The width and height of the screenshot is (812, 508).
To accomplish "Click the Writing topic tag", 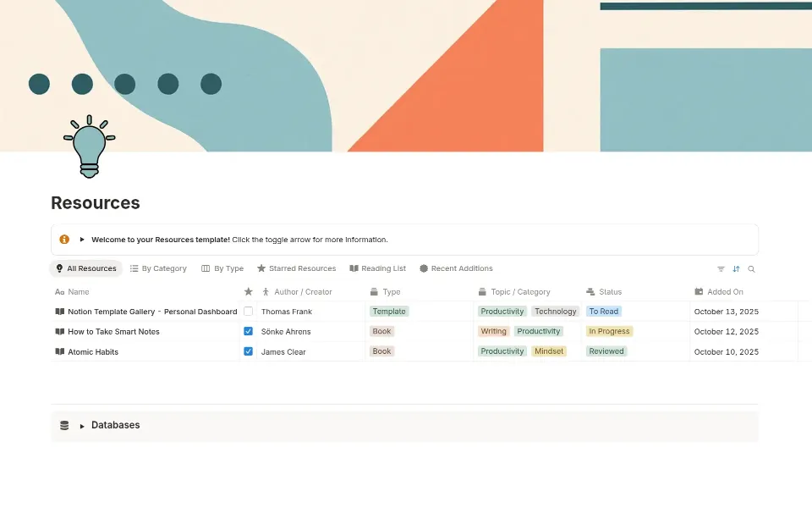I will pos(493,331).
